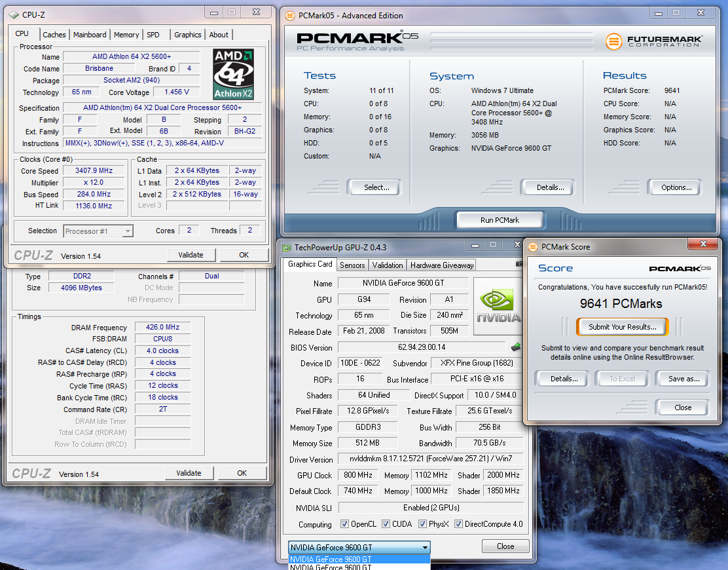The height and width of the screenshot is (570, 728).
Task: Open the GPU selection dropdown in GPU-Z
Action: [359, 547]
